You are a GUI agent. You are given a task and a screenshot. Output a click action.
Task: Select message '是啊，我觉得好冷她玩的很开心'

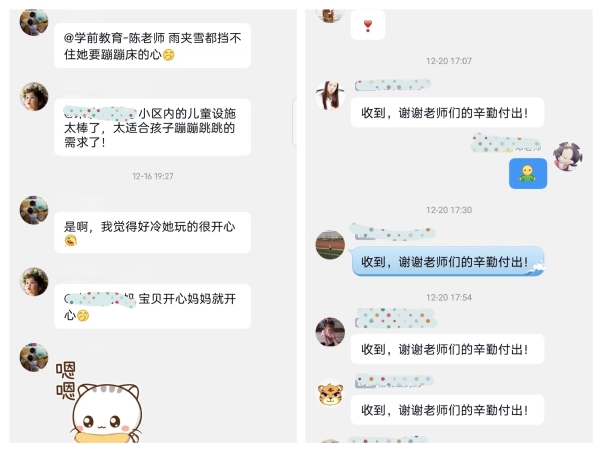152,233
